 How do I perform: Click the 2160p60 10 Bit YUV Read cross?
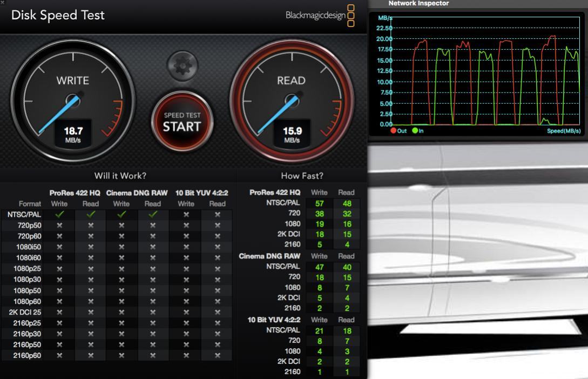[218, 355]
